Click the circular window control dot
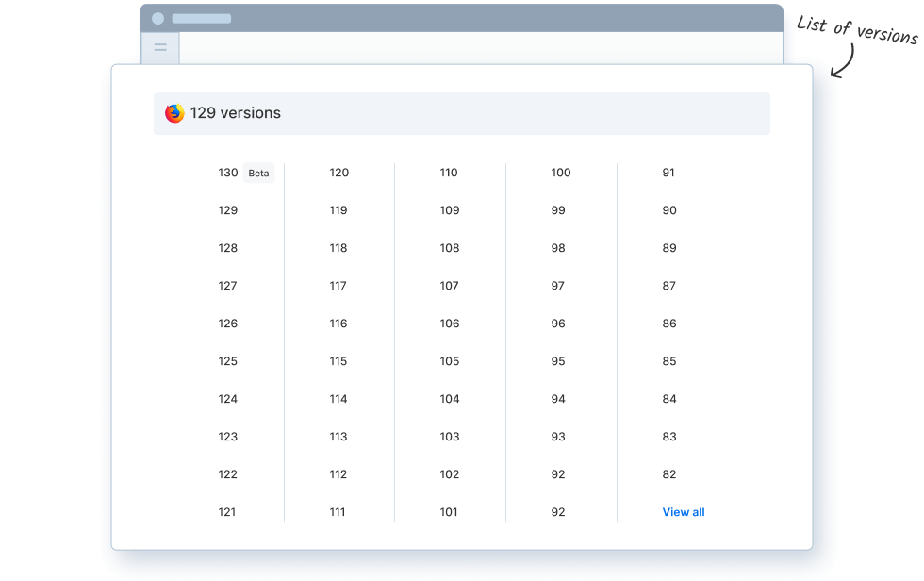This screenshot has width=924, height=581. tap(157, 17)
